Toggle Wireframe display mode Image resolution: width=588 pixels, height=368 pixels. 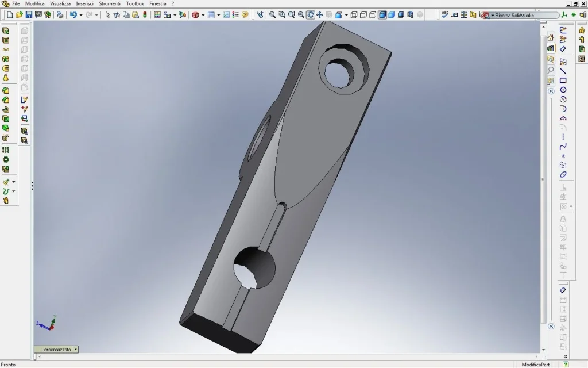click(354, 15)
